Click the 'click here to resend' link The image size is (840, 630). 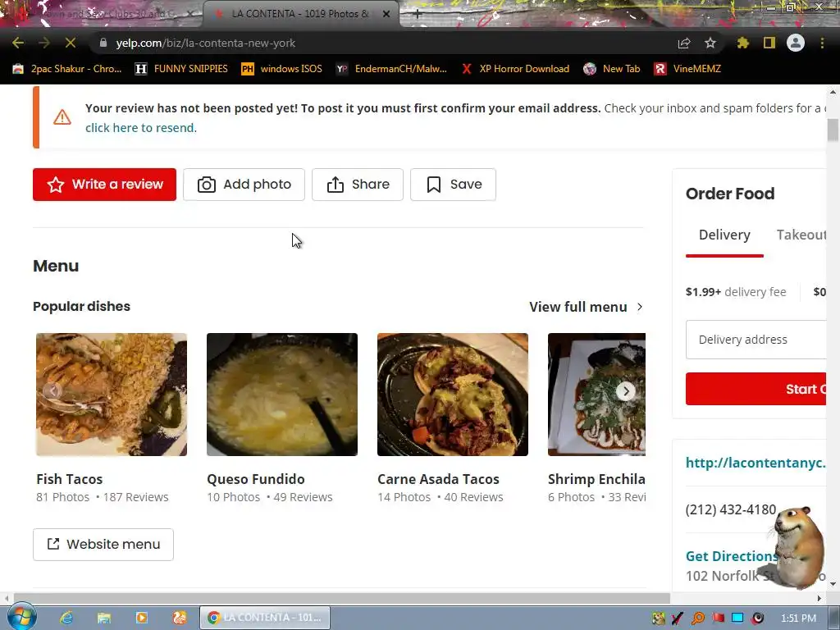141,128
